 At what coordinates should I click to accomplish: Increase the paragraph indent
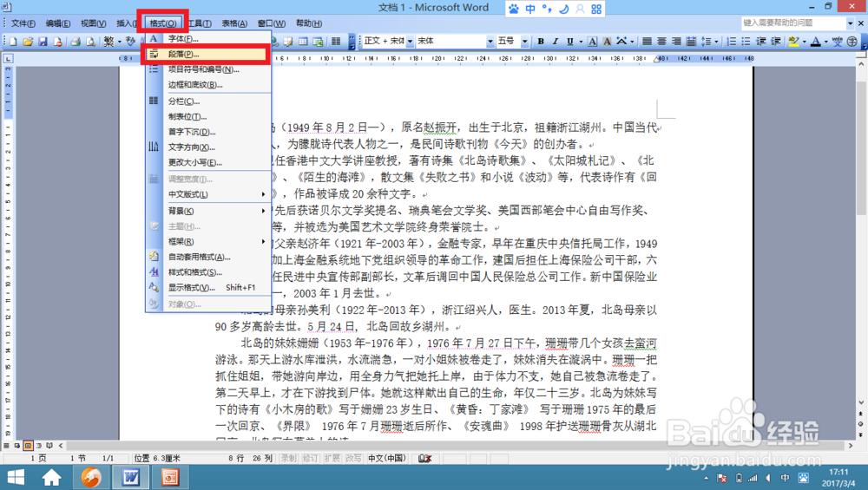point(775,42)
